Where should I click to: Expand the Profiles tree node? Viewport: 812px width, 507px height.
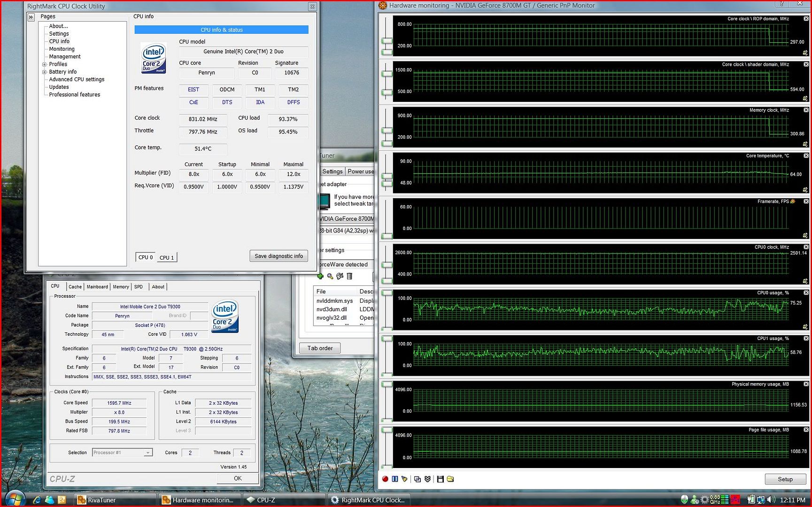45,64
